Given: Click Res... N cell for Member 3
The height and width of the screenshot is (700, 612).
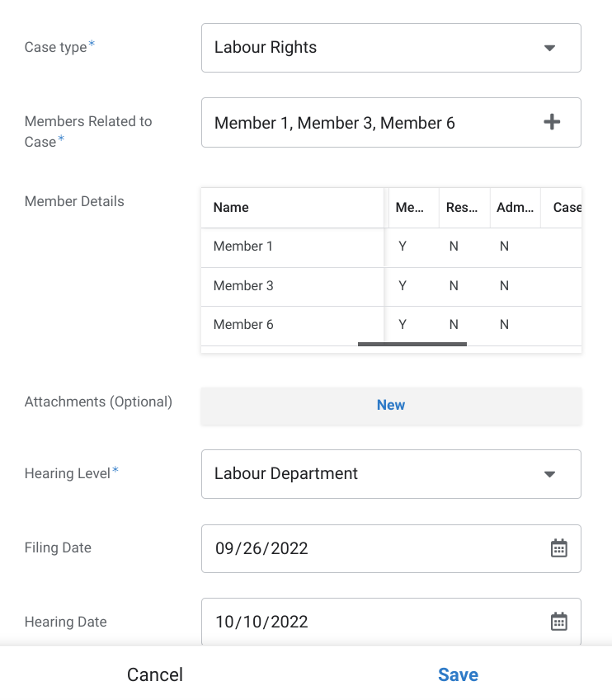Looking at the screenshot, I should coord(454,286).
